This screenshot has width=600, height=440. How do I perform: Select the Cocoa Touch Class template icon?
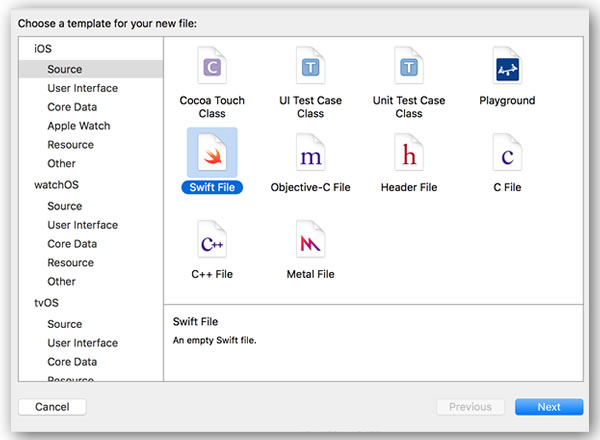point(212,65)
